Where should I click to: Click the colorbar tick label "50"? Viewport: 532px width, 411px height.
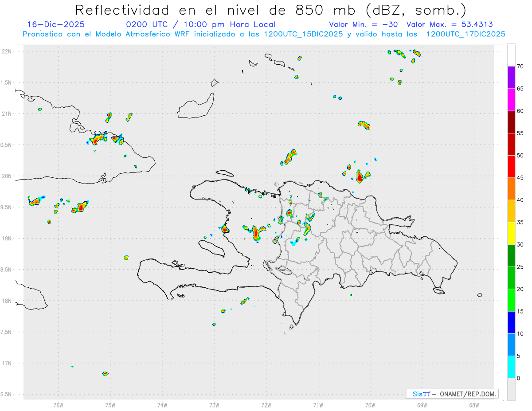520,155
